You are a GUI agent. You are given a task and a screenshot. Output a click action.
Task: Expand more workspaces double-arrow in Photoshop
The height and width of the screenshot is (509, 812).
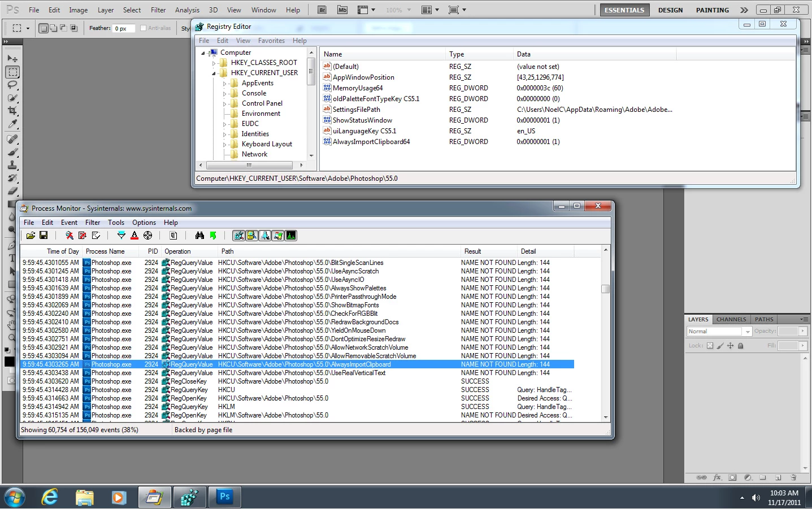[744, 10]
